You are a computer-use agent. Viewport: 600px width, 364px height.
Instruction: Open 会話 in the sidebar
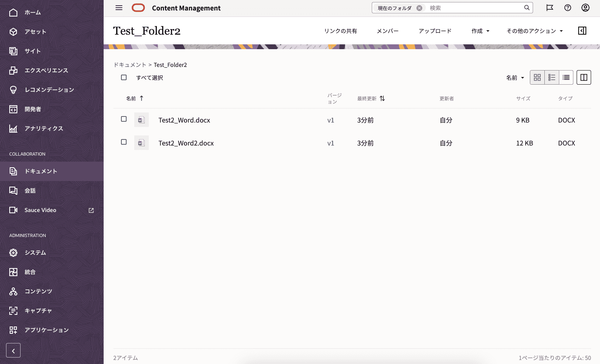[30, 191]
